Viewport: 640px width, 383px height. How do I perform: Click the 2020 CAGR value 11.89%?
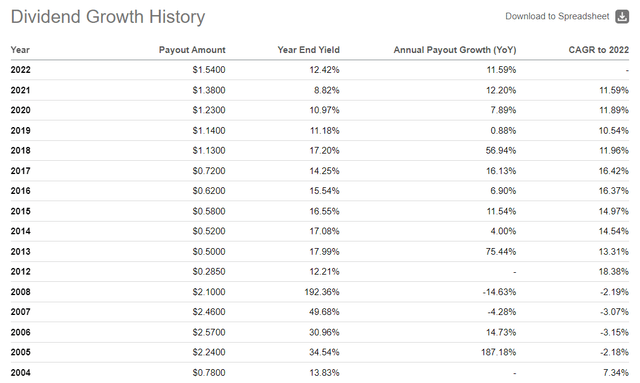[x=613, y=110]
